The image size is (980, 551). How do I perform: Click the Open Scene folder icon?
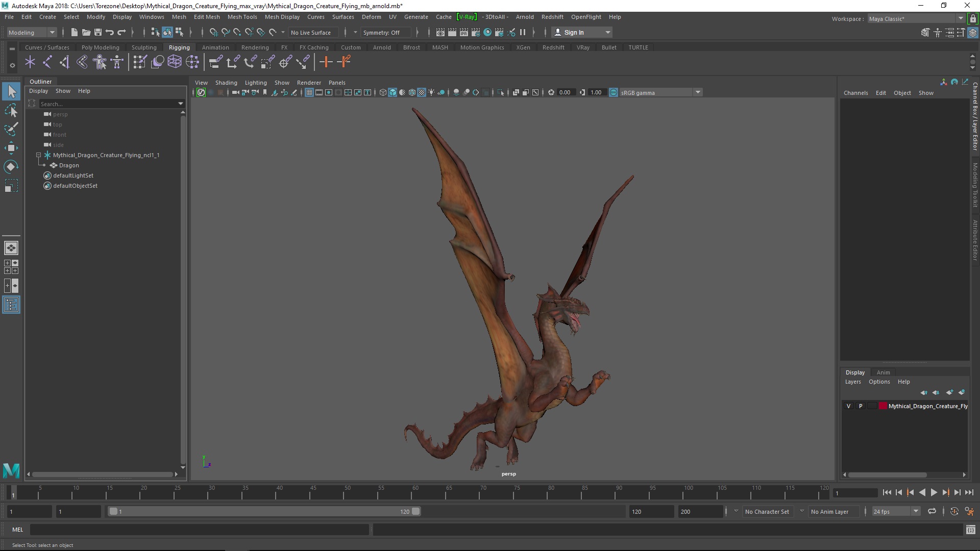click(86, 32)
